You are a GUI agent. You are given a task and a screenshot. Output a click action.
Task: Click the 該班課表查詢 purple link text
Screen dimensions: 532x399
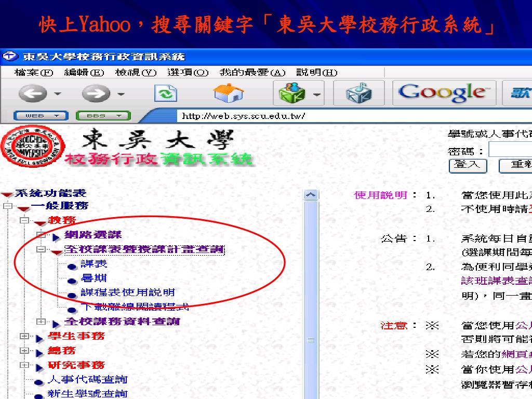[x=496, y=281]
